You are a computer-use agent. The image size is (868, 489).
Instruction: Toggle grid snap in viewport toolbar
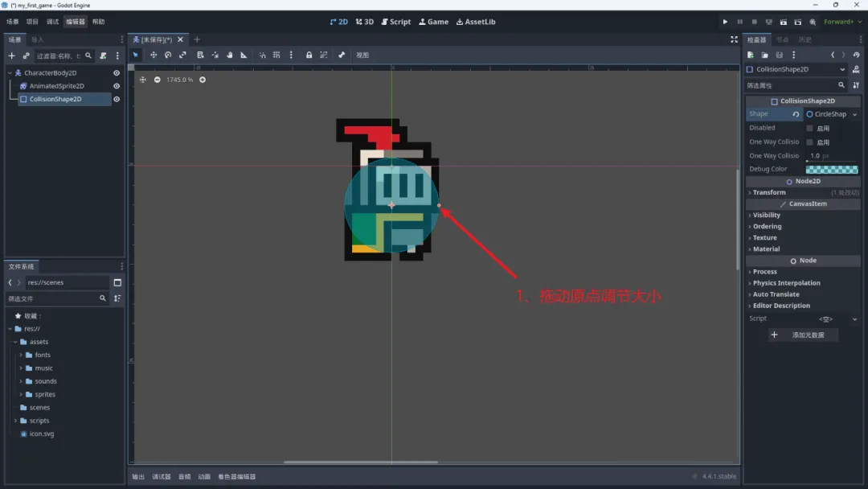276,55
